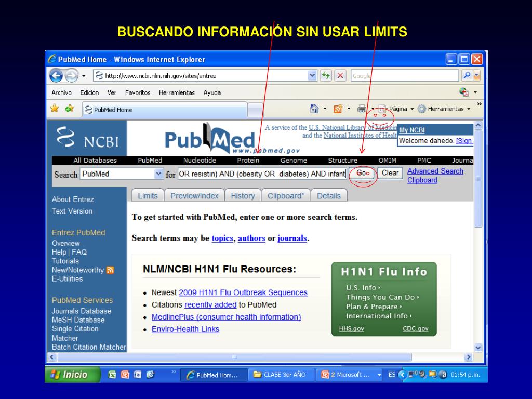Switch to the Clipboard* tab

[x=286, y=196]
